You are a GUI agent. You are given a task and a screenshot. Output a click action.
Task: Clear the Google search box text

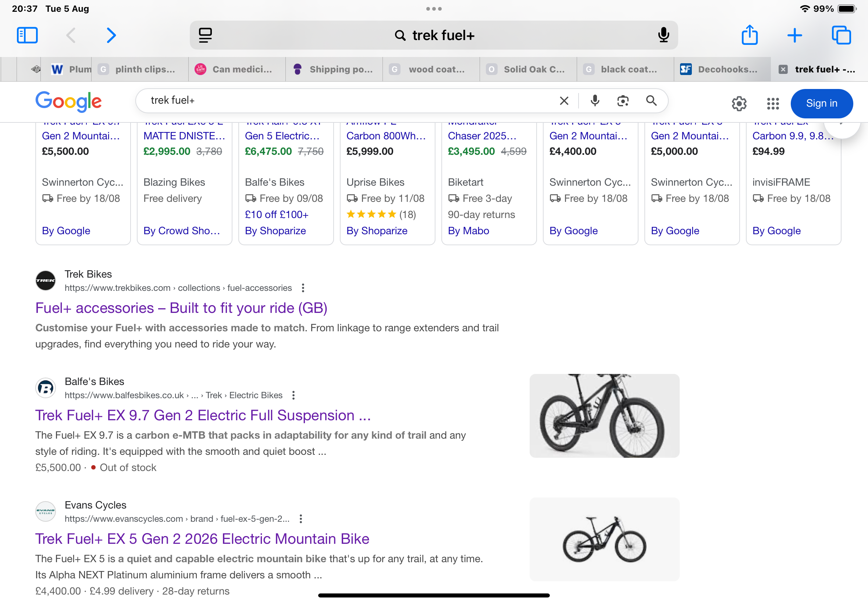coord(564,100)
